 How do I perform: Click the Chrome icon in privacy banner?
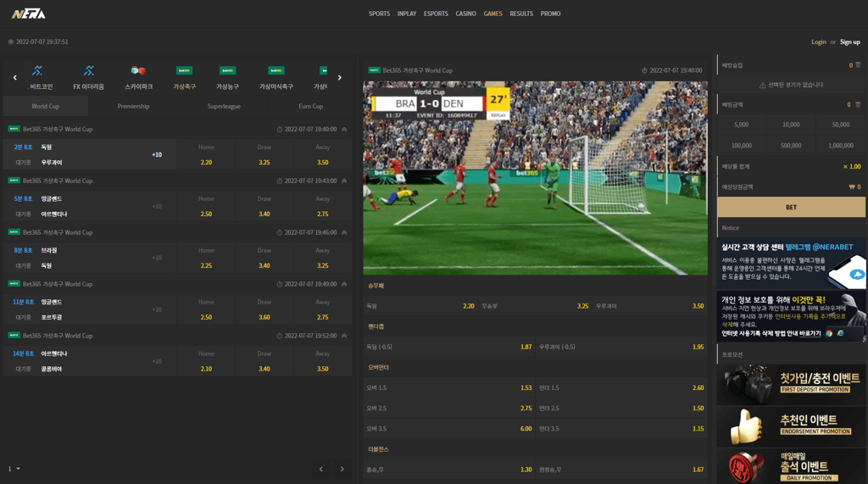[829, 333]
